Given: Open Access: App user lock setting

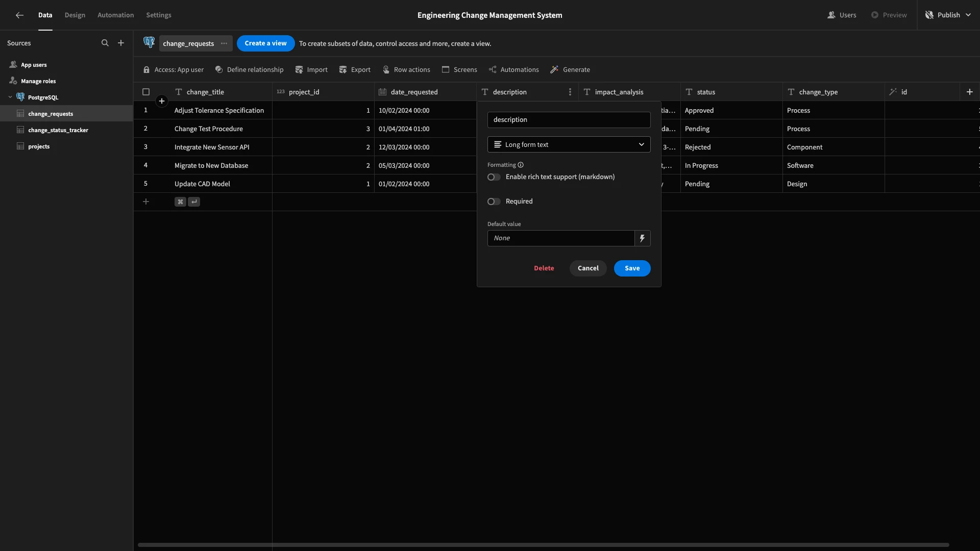Looking at the screenshot, I should (173, 70).
